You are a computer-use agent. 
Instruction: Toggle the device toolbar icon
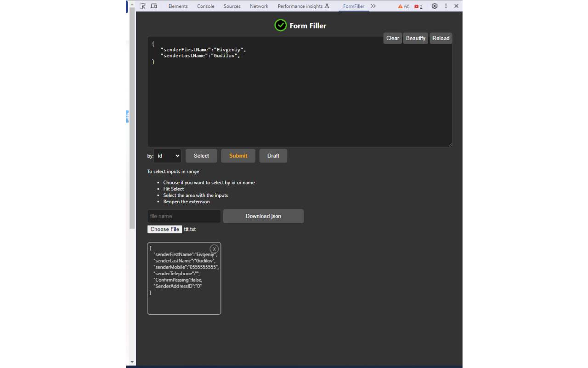click(x=154, y=6)
